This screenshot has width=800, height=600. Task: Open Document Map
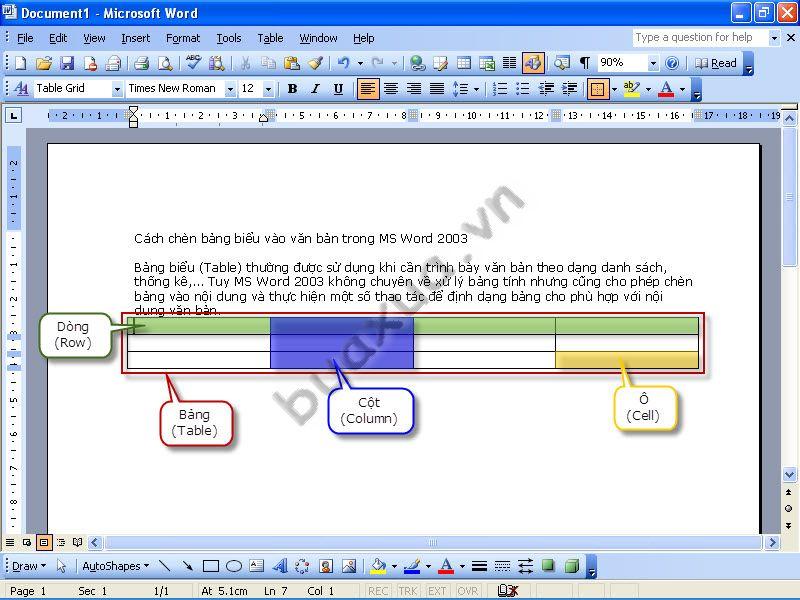tap(562, 63)
